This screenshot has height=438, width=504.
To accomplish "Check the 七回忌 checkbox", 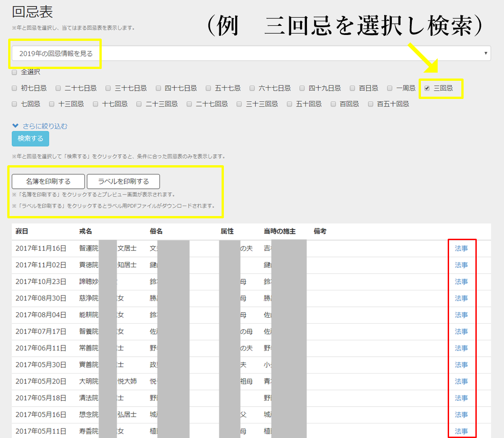I will point(14,103).
